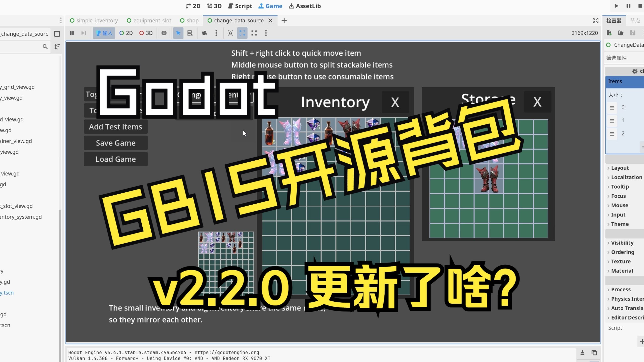Viewport: 644px width, 362px height.
Task: Toggle embed game on next play
Action: (230, 33)
